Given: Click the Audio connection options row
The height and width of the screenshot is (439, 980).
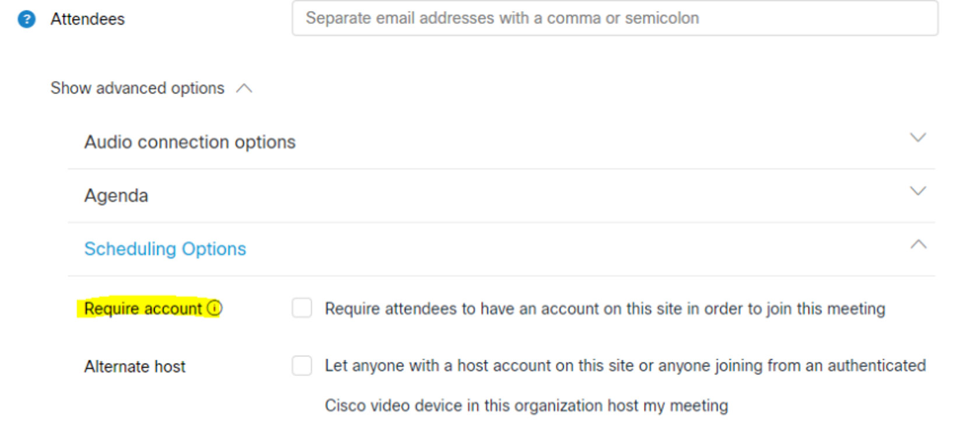Looking at the screenshot, I should (x=501, y=142).
